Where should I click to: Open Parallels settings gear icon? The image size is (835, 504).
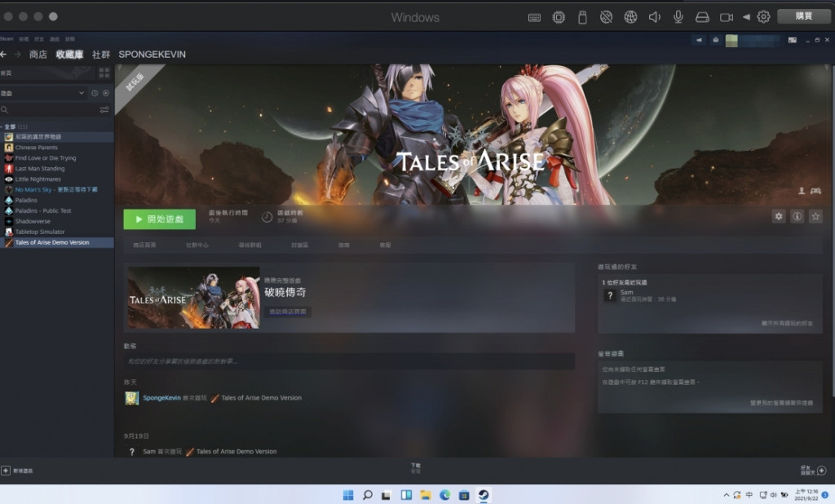763,17
